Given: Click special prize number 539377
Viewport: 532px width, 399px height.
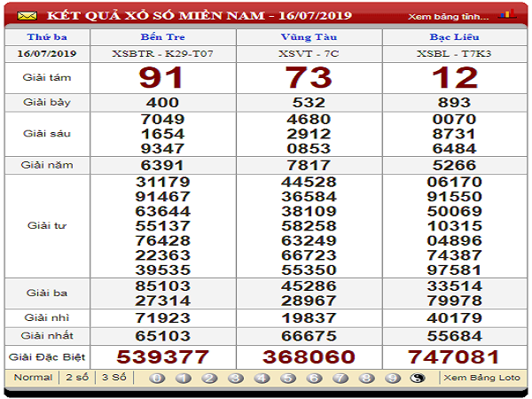Looking at the screenshot, I should 162,357.
